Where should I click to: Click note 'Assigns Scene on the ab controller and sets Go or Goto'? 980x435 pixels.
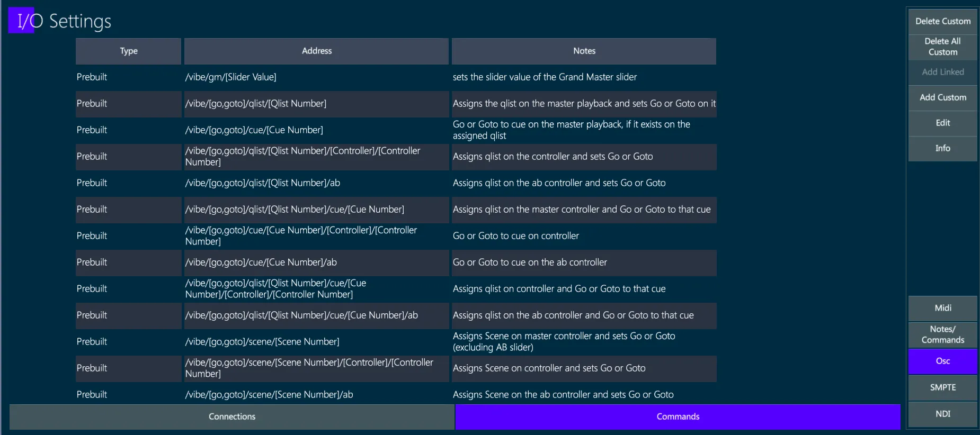tap(563, 395)
